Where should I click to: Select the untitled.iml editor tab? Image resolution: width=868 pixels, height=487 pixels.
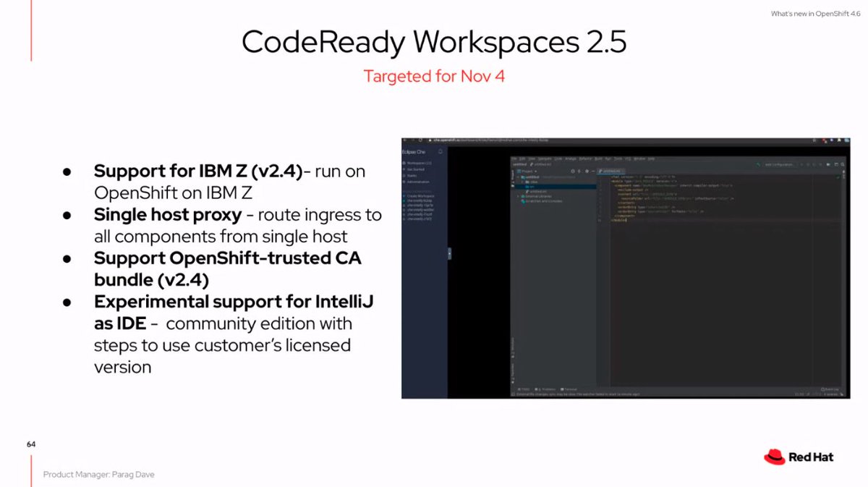click(611, 171)
